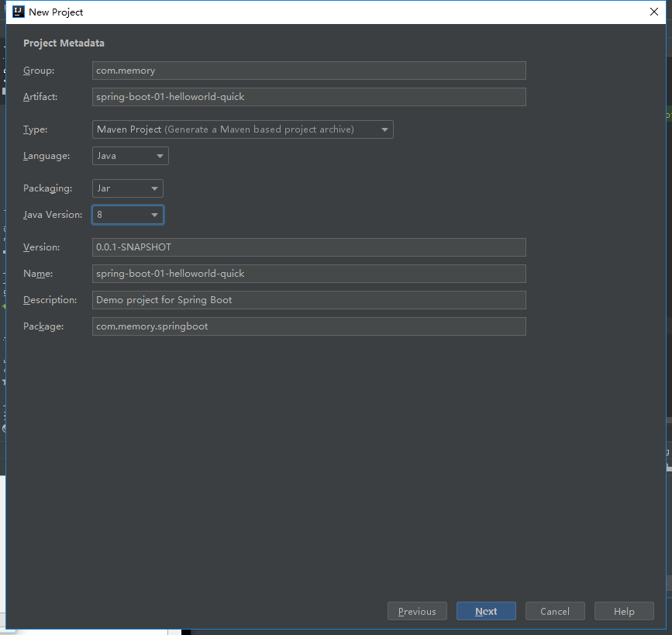672x635 pixels.
Task: Close the New Project dialog
Action: [654, 12]
